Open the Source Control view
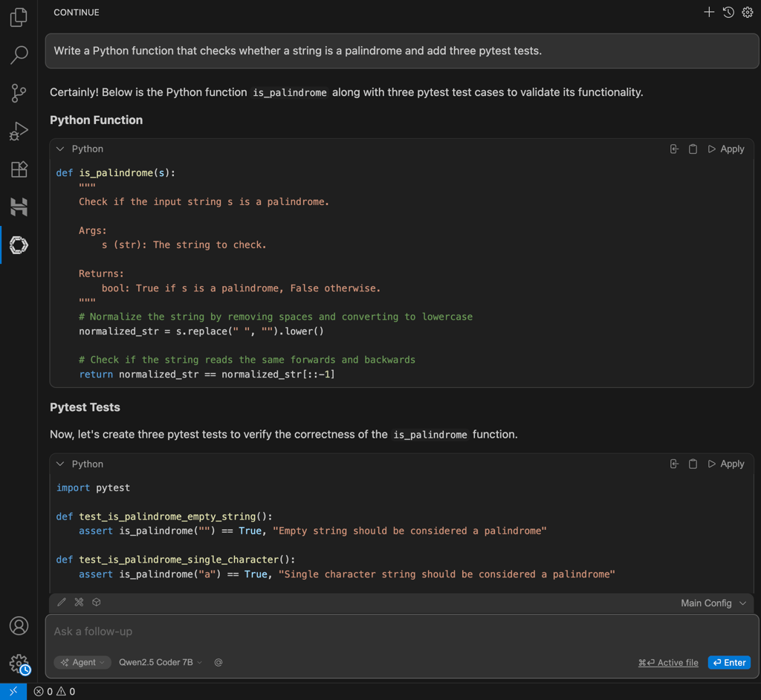The width and height of the screenshot is (761, 700). [x=19, y=93]
